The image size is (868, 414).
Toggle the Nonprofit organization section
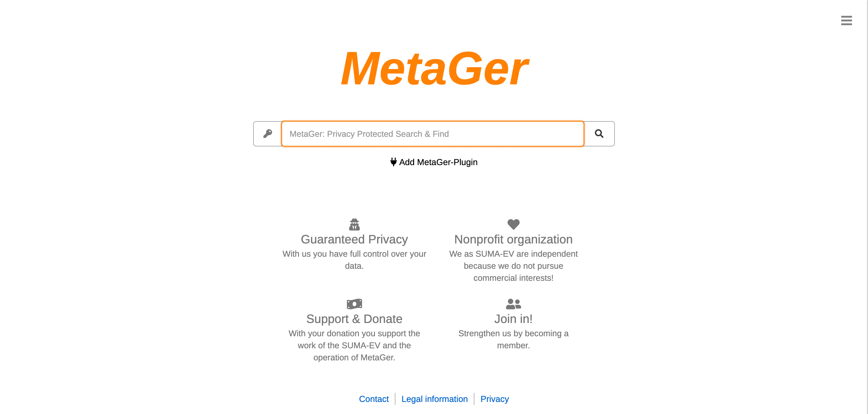click(513, 239)
